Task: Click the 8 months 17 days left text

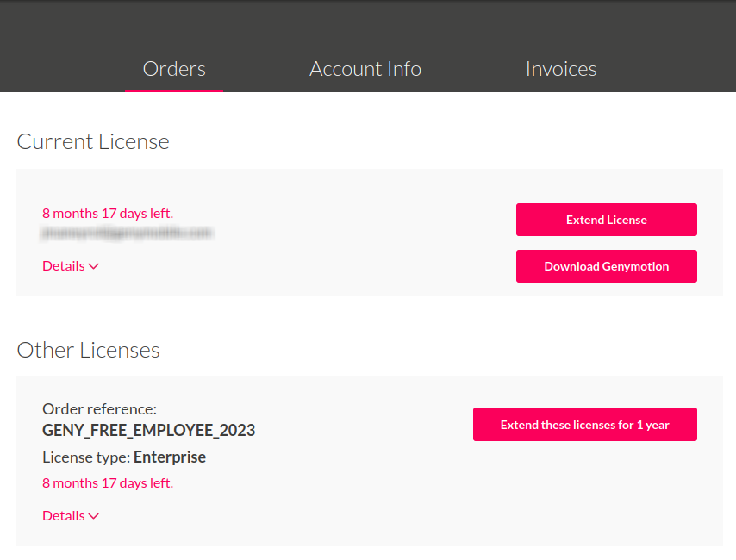Action: click(107, 213)
